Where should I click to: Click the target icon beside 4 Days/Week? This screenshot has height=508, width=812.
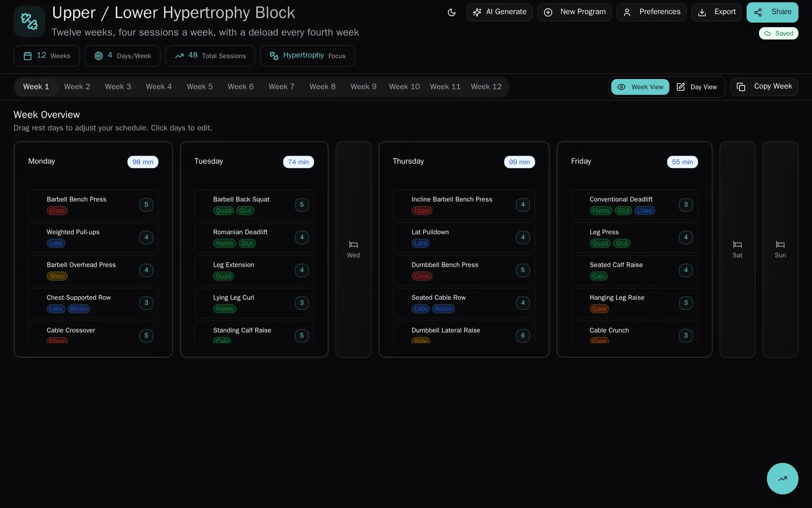click(98, 56)
